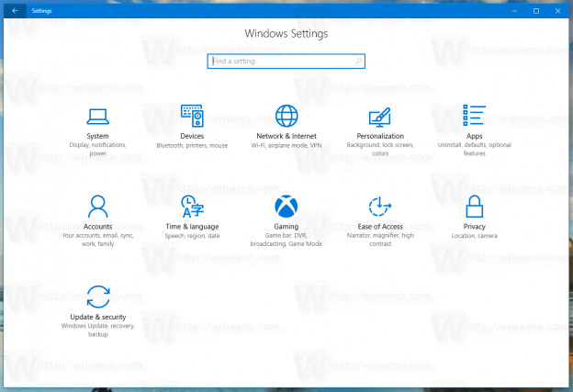Click 'Uninstall, defaults, optional features' description
This screenshot has width=573, height=392.
tap(475, 149)
